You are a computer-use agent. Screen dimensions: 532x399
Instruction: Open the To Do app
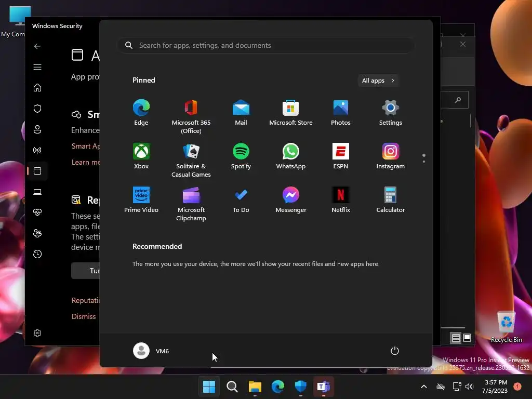click(241, 200)
